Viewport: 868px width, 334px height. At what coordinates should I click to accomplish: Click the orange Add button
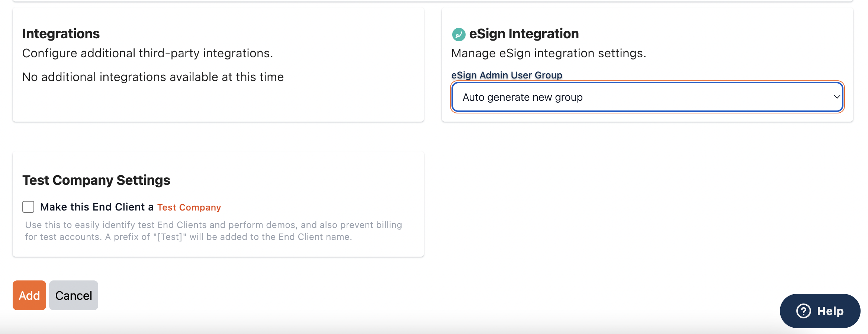(29, 295)
